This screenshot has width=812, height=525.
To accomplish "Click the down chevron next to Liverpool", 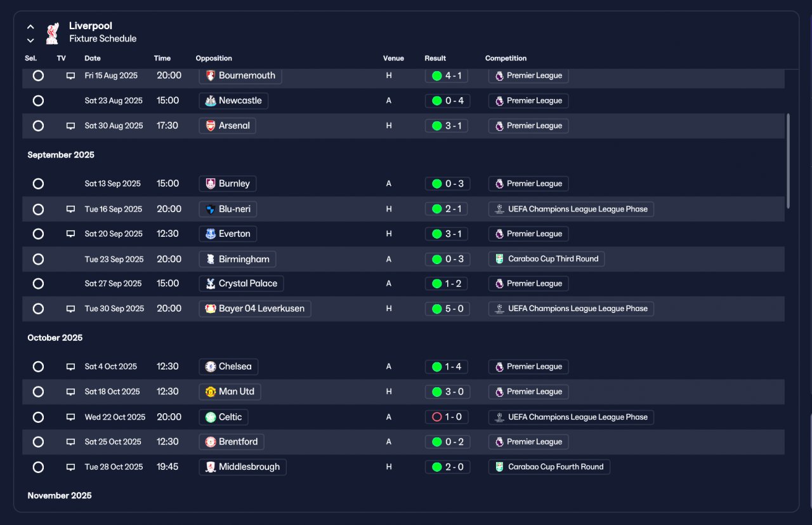I will (x=30, y=41).
